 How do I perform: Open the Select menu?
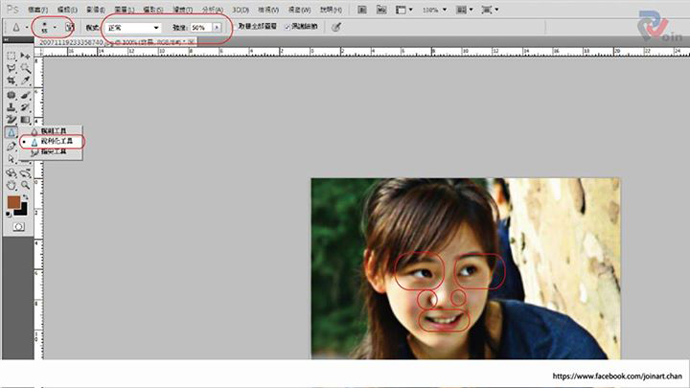tap(153, 9)
